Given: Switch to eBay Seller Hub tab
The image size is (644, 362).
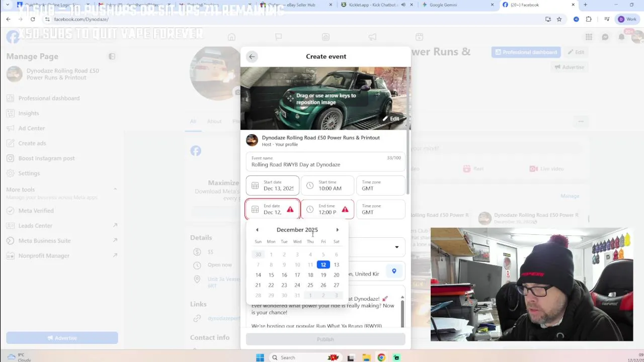Looking at the screenshot, I should click(296, 5).
